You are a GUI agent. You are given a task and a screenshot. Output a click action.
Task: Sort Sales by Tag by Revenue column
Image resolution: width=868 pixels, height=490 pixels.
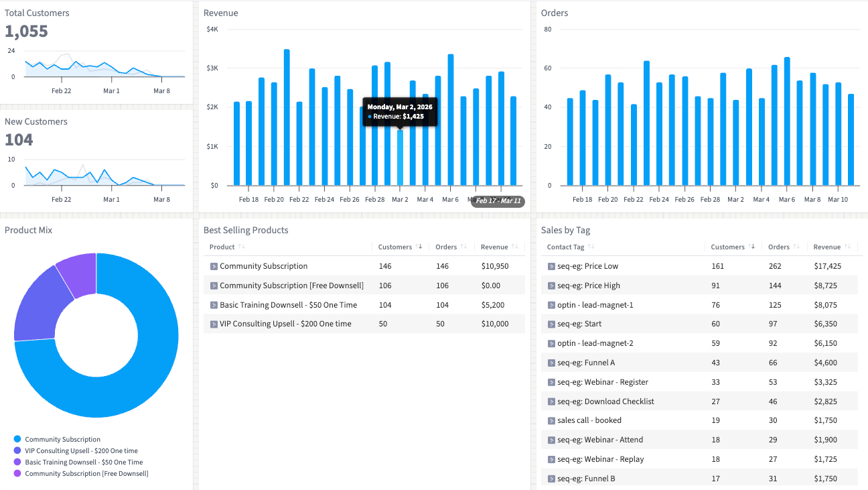point(827,247)
